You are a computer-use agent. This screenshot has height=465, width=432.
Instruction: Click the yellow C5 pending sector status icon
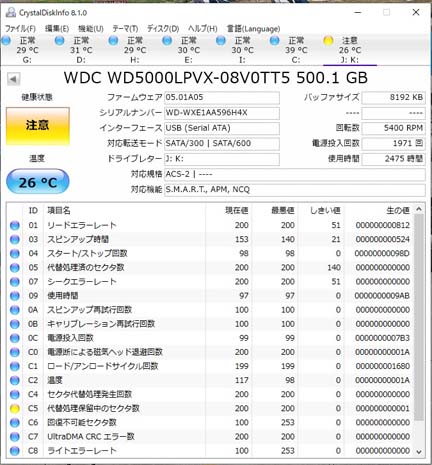pyautogui.click(x=15, y=409)
